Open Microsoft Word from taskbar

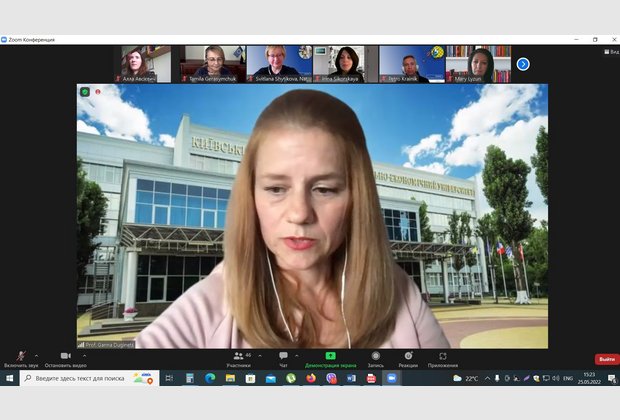click(351, 378)
